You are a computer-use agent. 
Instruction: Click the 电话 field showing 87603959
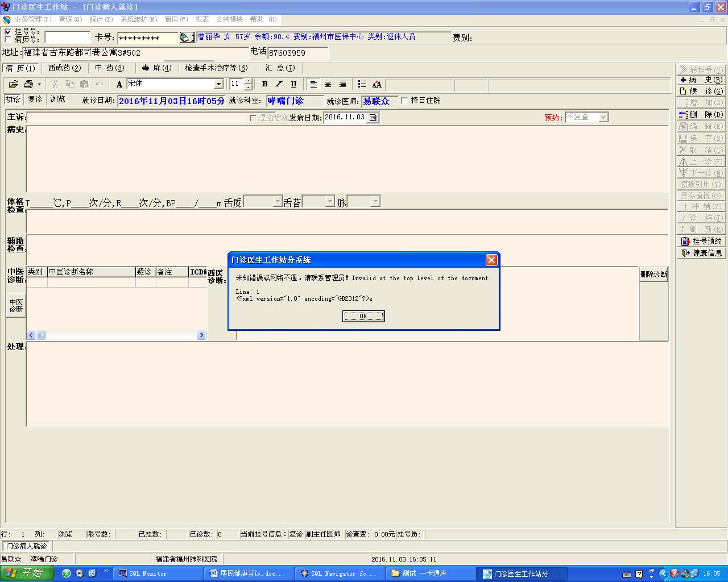pos(298,53)
